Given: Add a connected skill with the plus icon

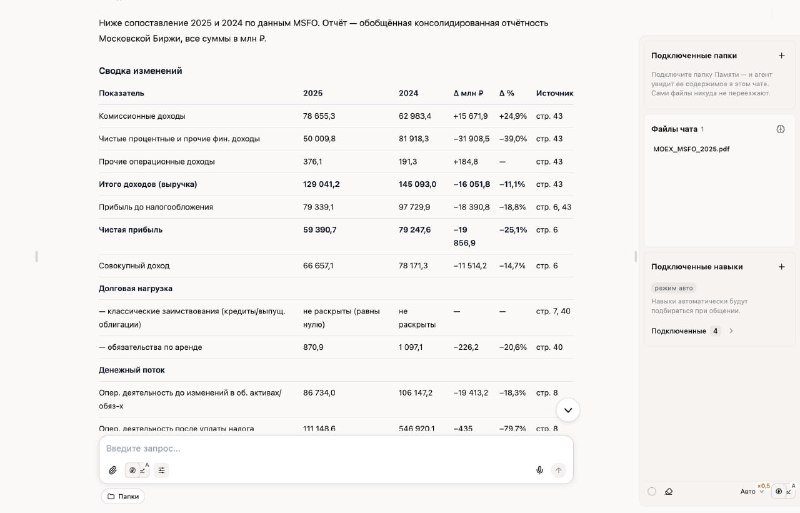Looking at the screenshot, I should [781, 266].
